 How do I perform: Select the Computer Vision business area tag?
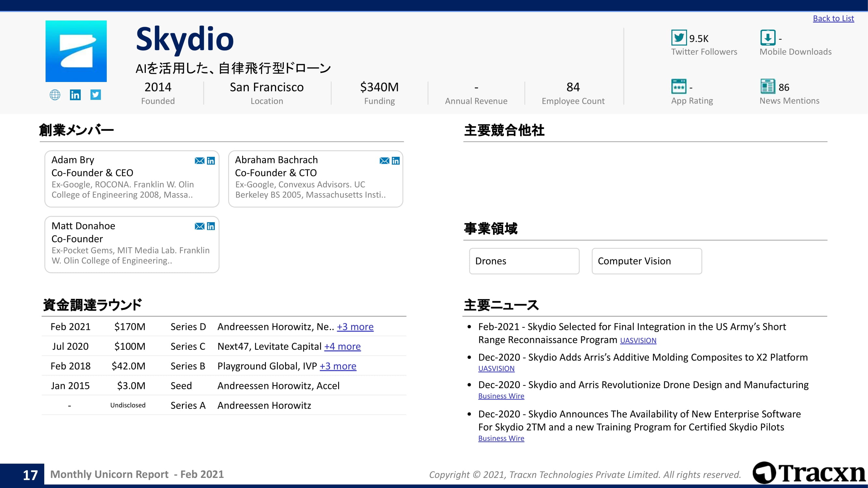[647, 261]
